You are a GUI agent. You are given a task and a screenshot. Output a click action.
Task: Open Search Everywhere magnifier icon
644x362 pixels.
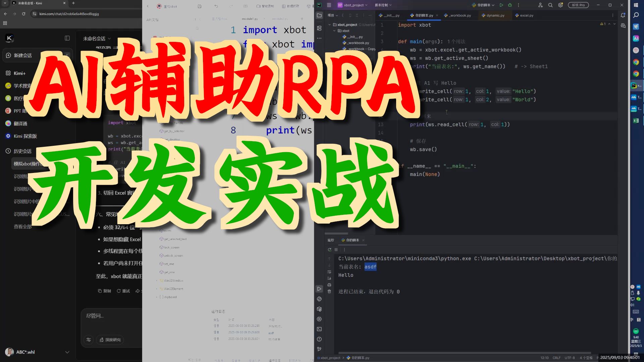[x=550, y=5]
